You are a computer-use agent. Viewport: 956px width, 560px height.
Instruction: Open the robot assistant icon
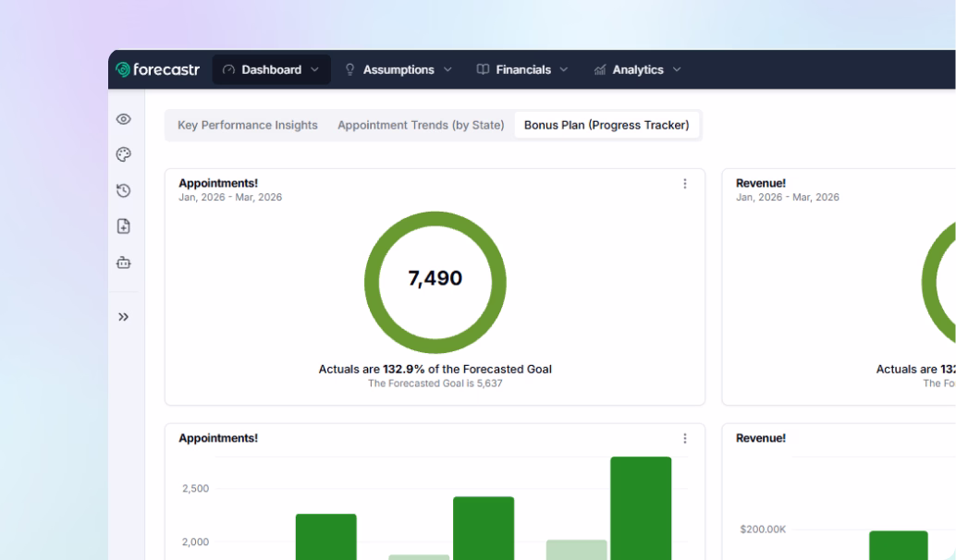[x=124, y=262]
